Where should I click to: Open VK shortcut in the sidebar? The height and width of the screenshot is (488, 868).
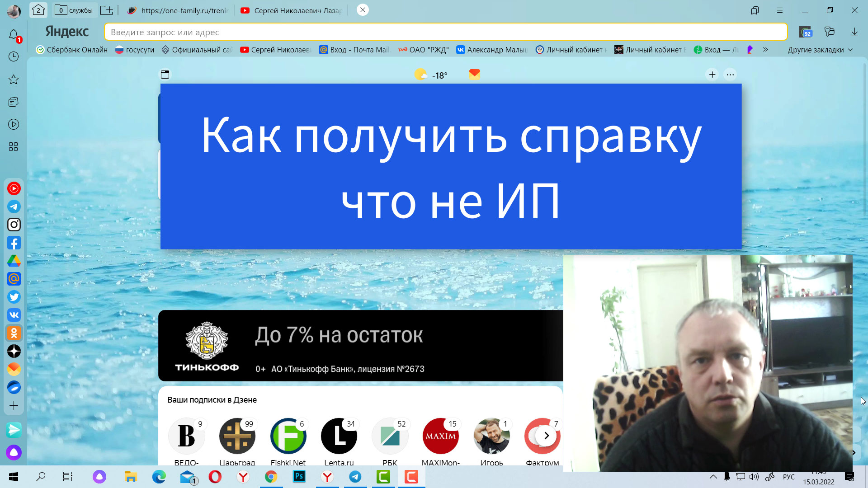click(x=14, y=315)
